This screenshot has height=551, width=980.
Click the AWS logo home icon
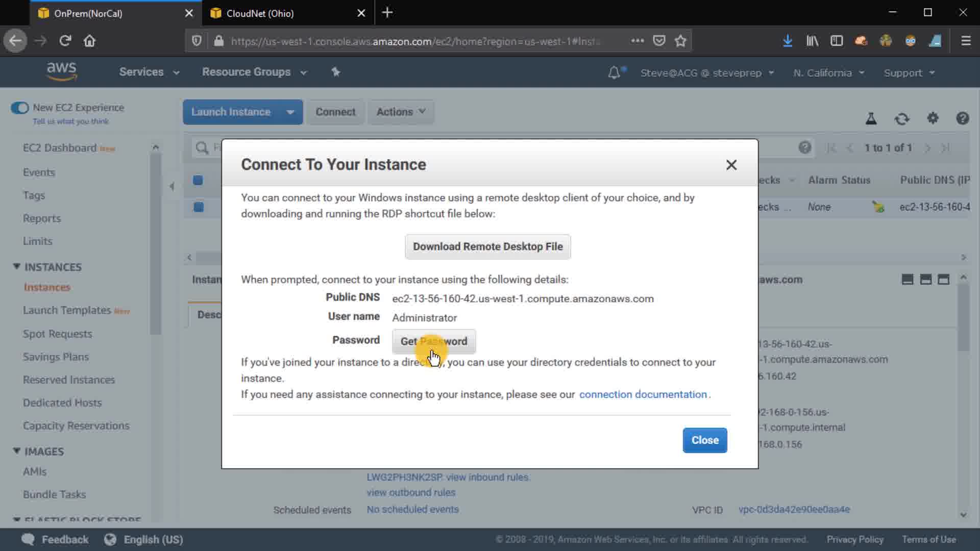tap(61, 71)
